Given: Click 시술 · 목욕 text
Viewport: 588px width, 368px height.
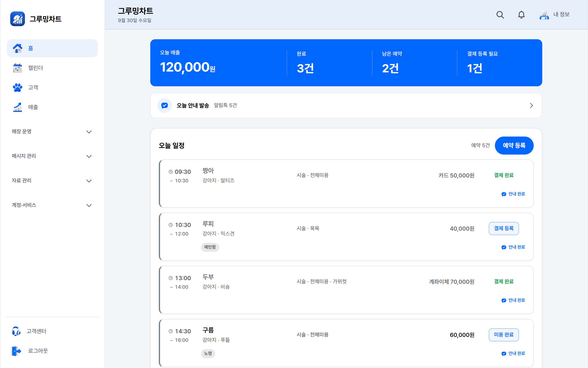Looking at the screenshot, I should coord(308,229).
